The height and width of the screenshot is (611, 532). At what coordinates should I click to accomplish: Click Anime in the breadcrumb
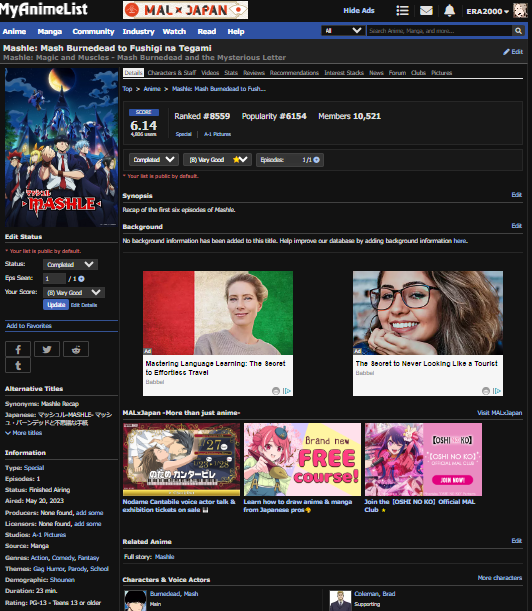pos(152,89)
